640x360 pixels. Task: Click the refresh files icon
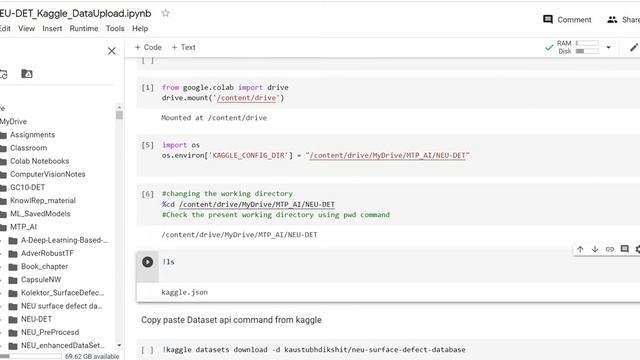pos(3,74)
